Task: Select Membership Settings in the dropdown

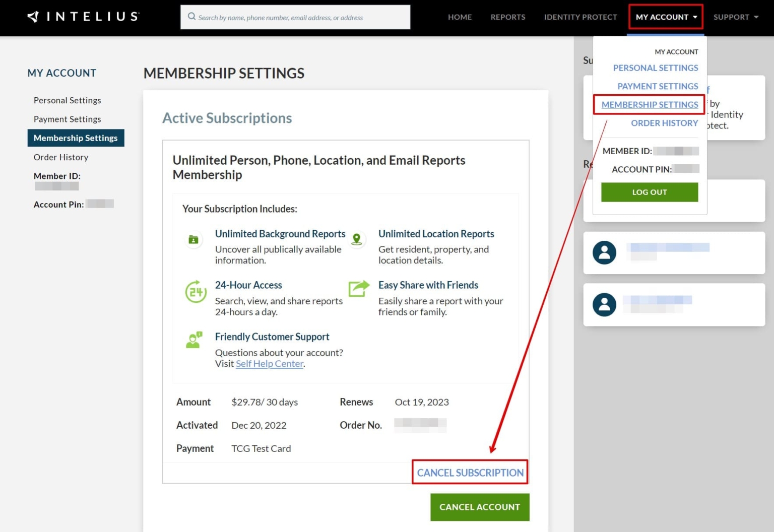Action: coord(650,105)
